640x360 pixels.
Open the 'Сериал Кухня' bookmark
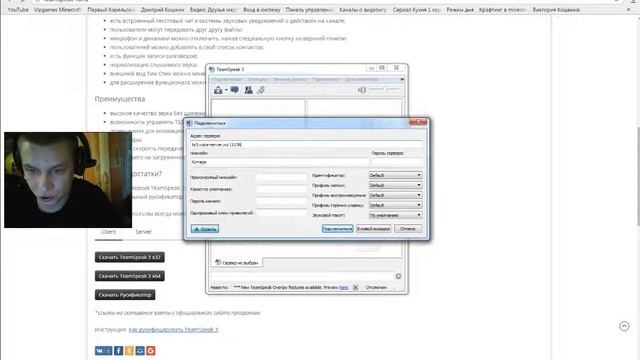[417, 9]
